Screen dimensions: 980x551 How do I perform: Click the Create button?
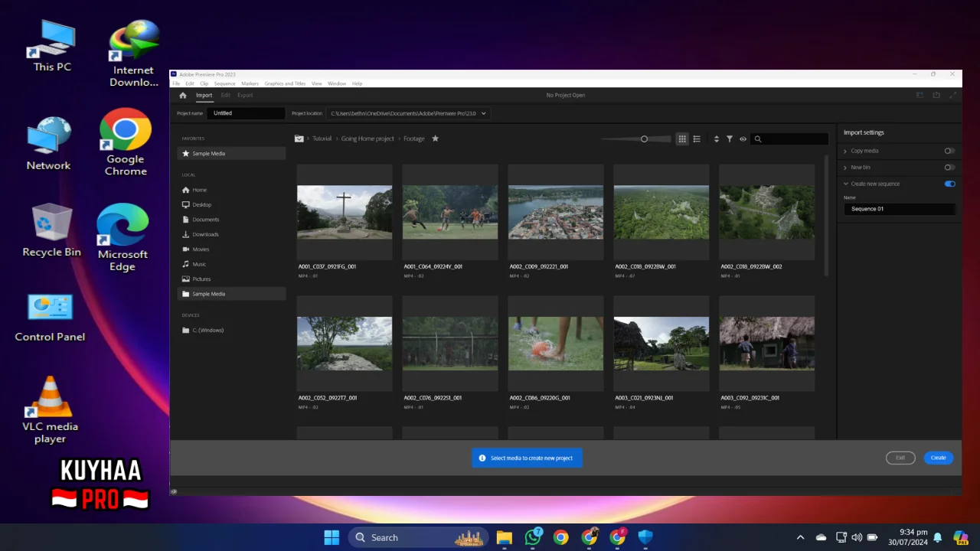coord(939,458)
